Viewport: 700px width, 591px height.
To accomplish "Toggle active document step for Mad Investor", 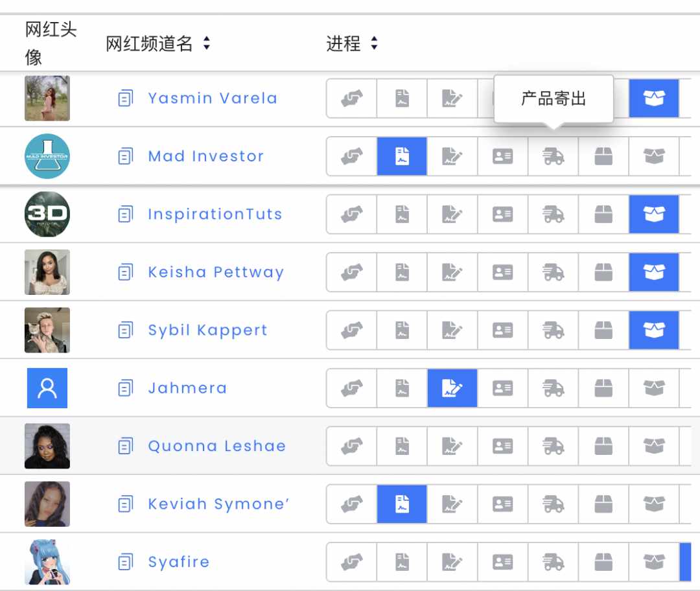I will click(x=402, y=156).
